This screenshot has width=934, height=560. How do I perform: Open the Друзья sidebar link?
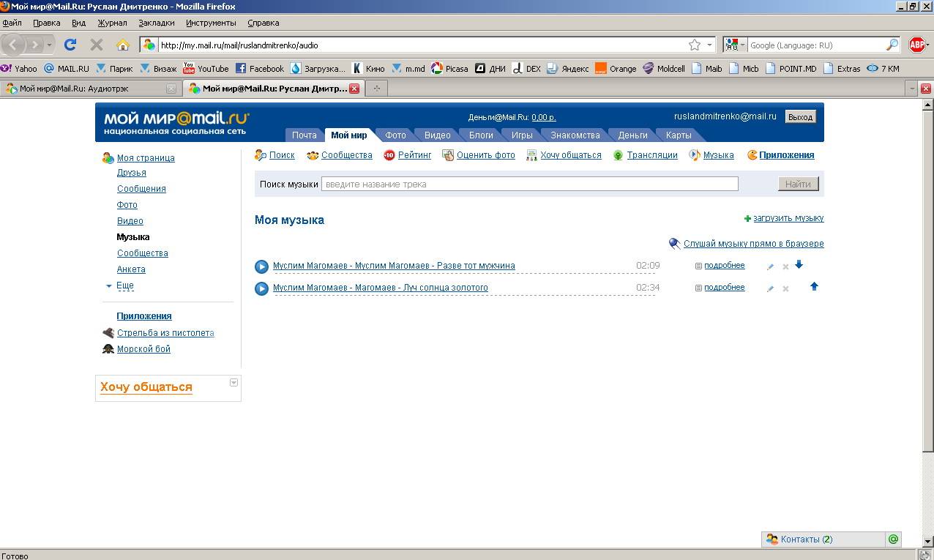(132, 173)
